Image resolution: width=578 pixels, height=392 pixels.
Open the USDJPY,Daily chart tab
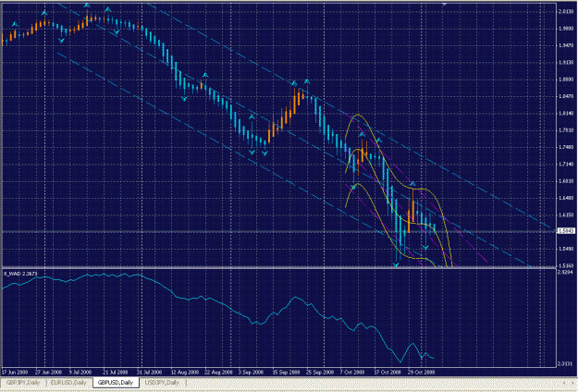(x=162, y=383)
